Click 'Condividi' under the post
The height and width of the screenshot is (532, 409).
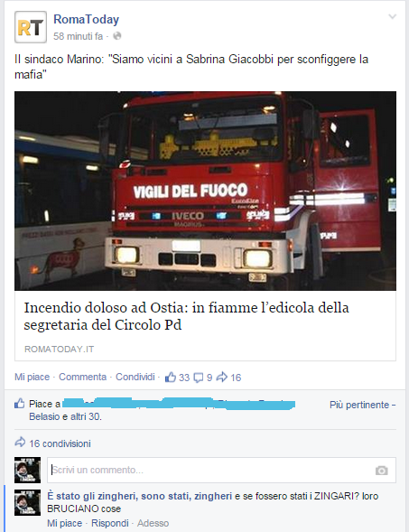(x=135, y=377)
